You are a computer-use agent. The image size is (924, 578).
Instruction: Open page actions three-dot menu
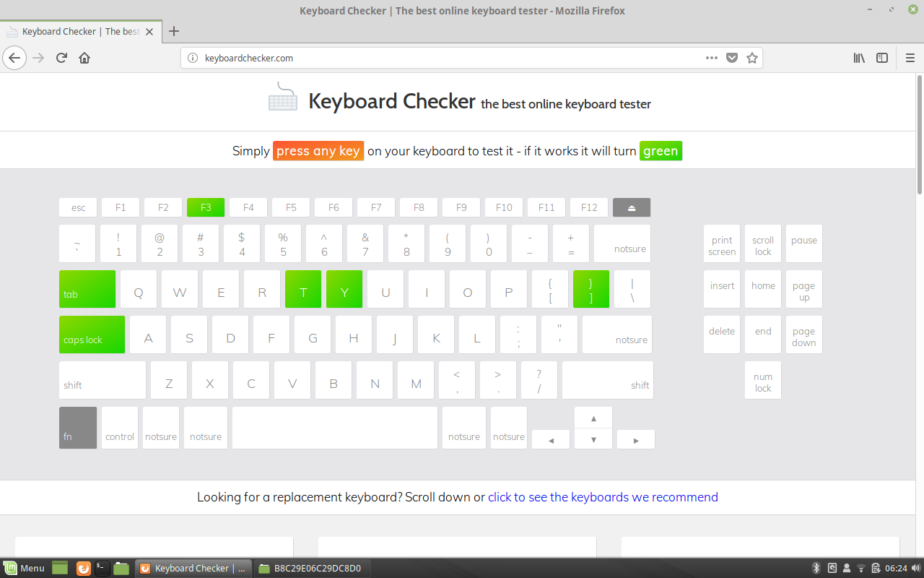[x=712, y=58]
